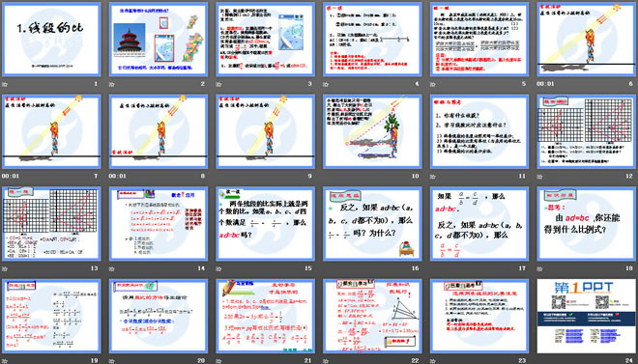Select slide 21 thumbnail with pencil graphic
Screen dimensions: 638x364
(265, 316)
